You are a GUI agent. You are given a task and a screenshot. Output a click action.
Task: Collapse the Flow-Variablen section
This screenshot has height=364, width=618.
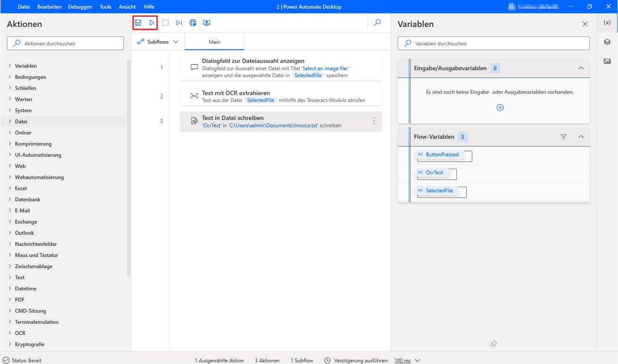pos(581,137)
